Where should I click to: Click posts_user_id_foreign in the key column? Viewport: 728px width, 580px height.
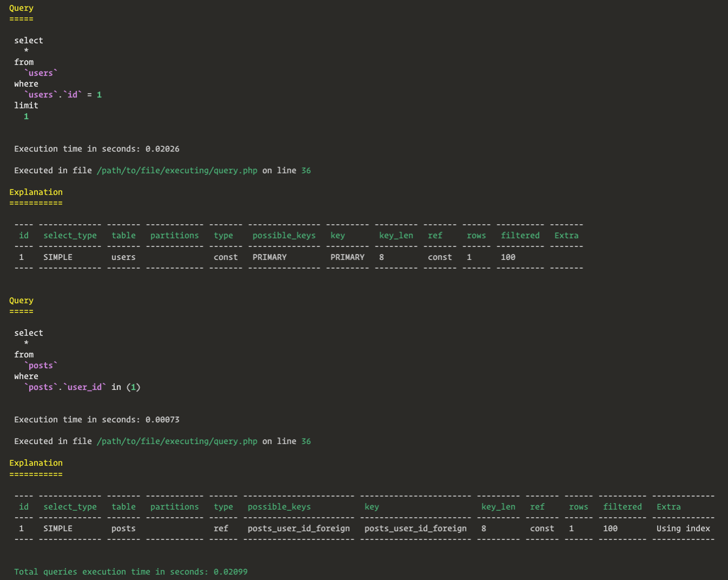click(x=415, y=529)
